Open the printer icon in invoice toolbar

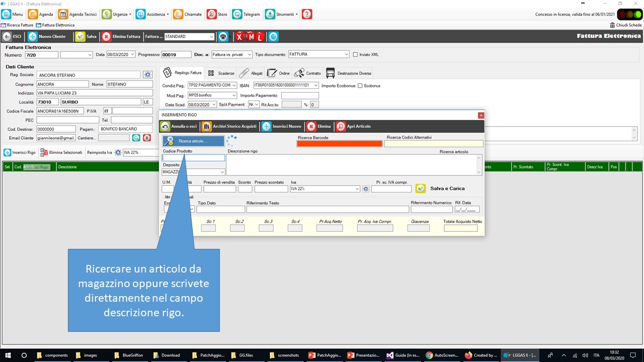click(x=222, y=37)
